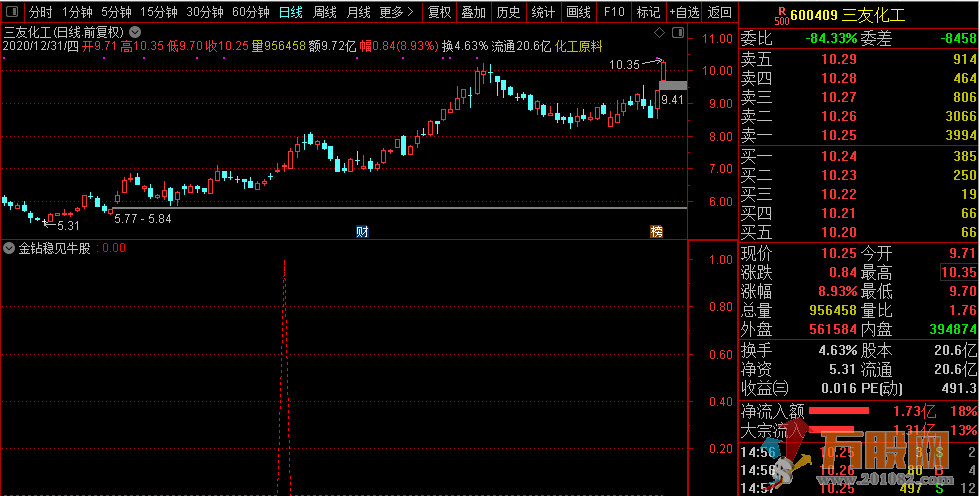980x496 pixels.
Task: Select 买一 price 10.24
Action: 839,156
